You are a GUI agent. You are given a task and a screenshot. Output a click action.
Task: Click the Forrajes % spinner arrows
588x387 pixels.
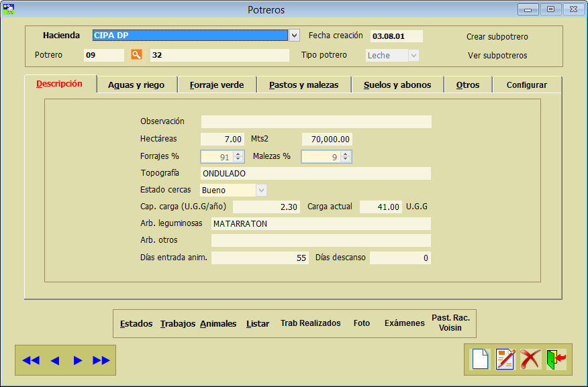pyautogui.click(x=237, y=157)
